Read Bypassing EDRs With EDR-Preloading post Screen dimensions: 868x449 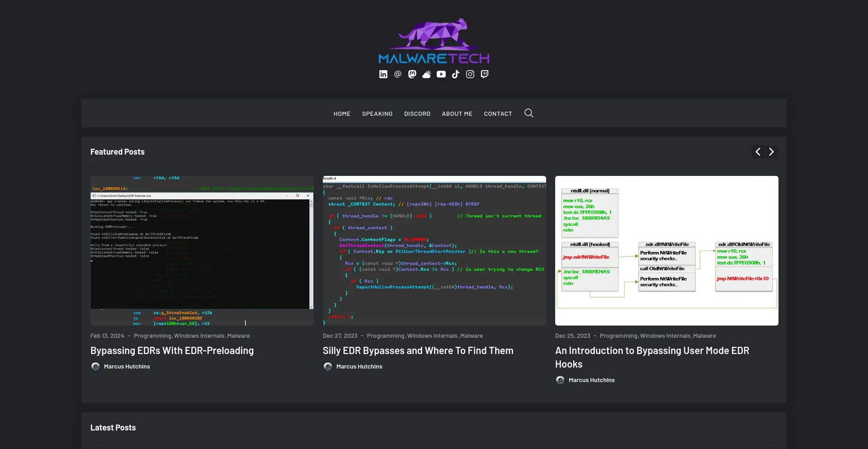coord(172,351)
